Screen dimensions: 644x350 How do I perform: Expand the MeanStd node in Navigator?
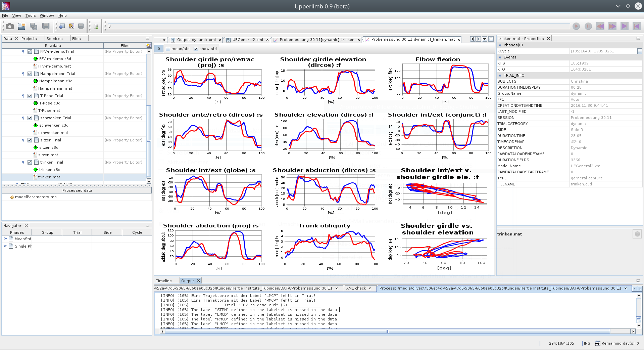tap(5, 239)
